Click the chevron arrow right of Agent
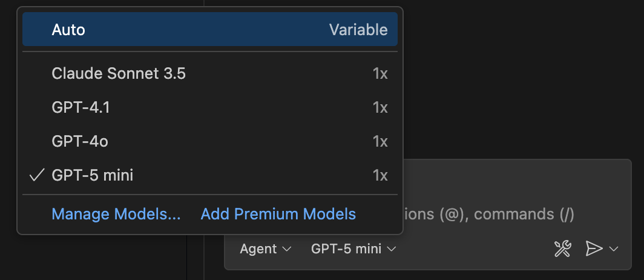The image size is (644, 280). point(287,249)
